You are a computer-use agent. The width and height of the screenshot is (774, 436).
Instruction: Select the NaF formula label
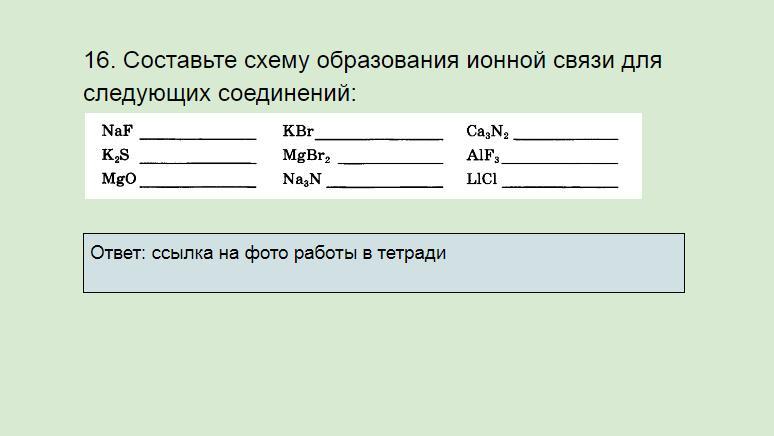(117, 131)
